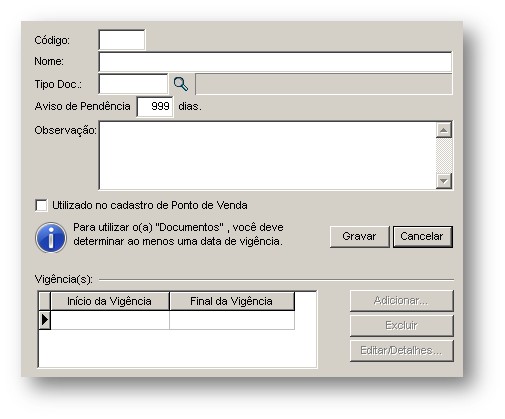Click inside the Observação text area

[268, 156]
